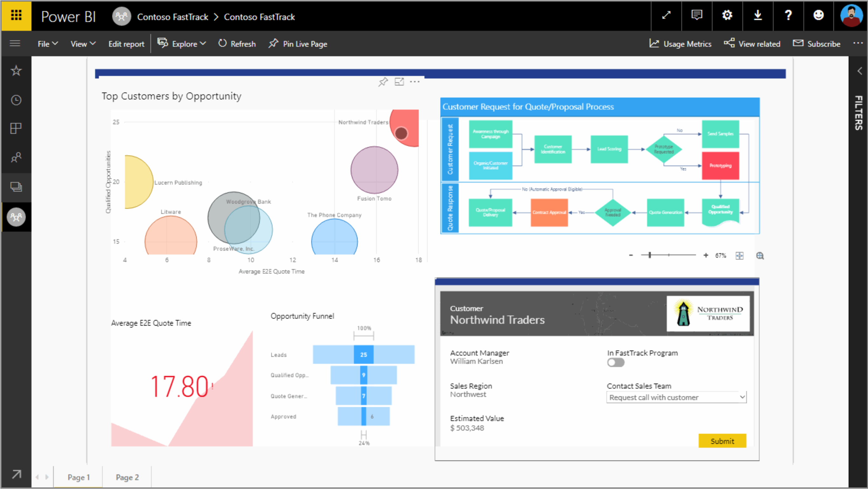Screen dimensions: 868x489
Task: Click the next page arrow near page tabs
Action: [47, 477]
